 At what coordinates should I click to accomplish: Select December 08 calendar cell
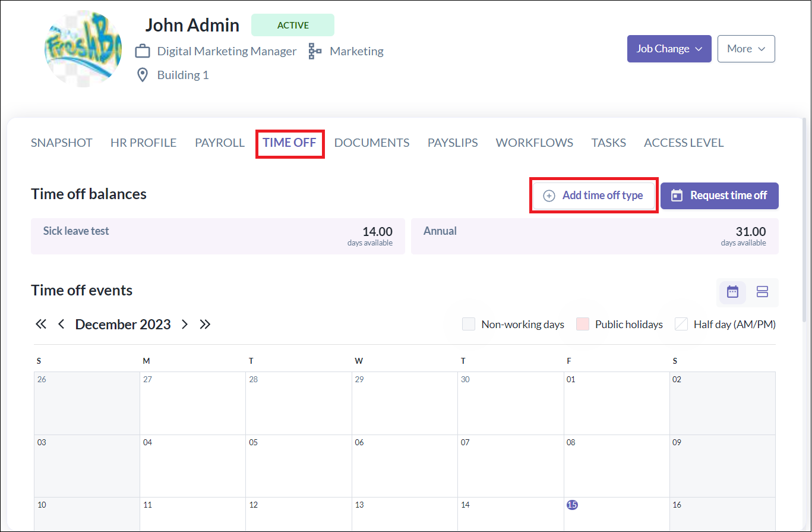click(x=617, y=466)
